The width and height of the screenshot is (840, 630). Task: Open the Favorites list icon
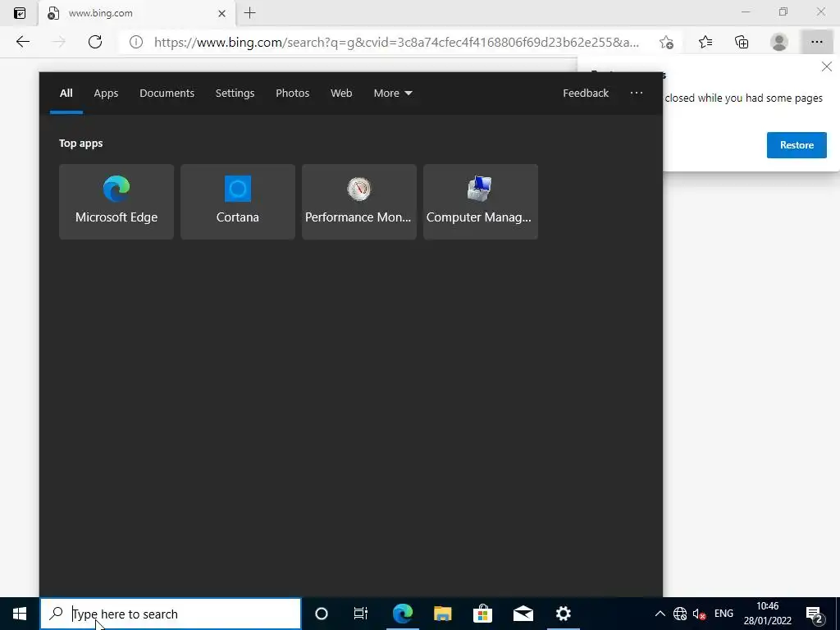[x=705, y=42]
